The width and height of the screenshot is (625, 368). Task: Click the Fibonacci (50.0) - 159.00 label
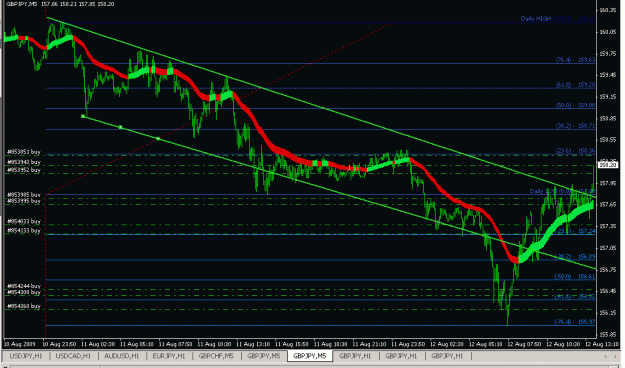point(576,105)
